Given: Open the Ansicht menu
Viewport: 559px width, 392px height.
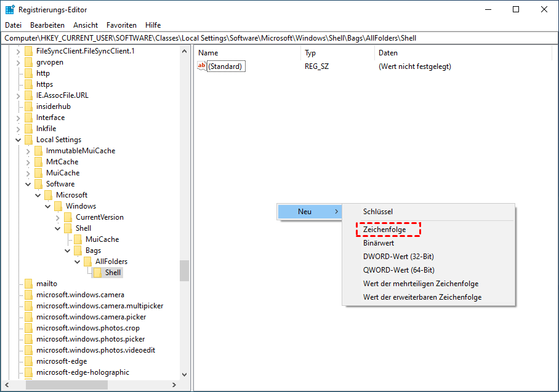Looking at the screenshot, I should (86, 25).
